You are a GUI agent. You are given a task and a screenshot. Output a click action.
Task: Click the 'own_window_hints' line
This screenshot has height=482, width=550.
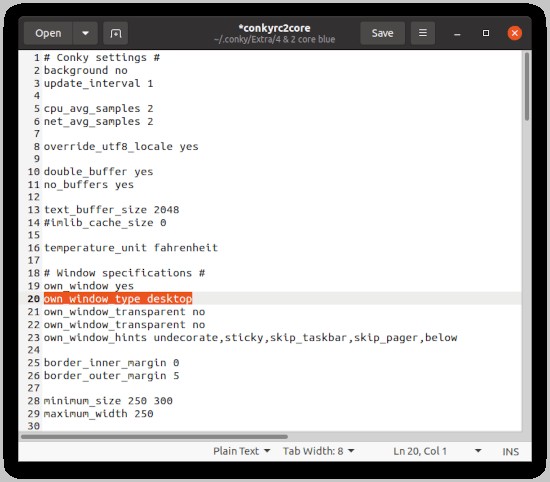(250, 337)
